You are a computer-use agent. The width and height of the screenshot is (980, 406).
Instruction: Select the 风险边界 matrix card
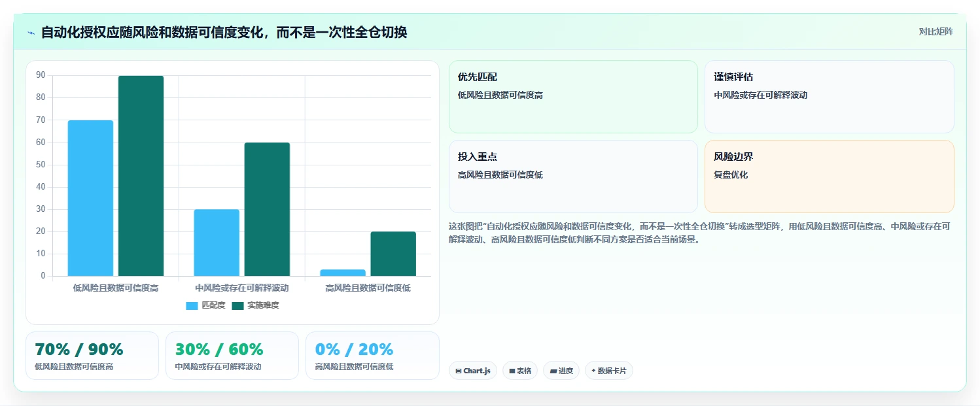click(x=829, y=177)
